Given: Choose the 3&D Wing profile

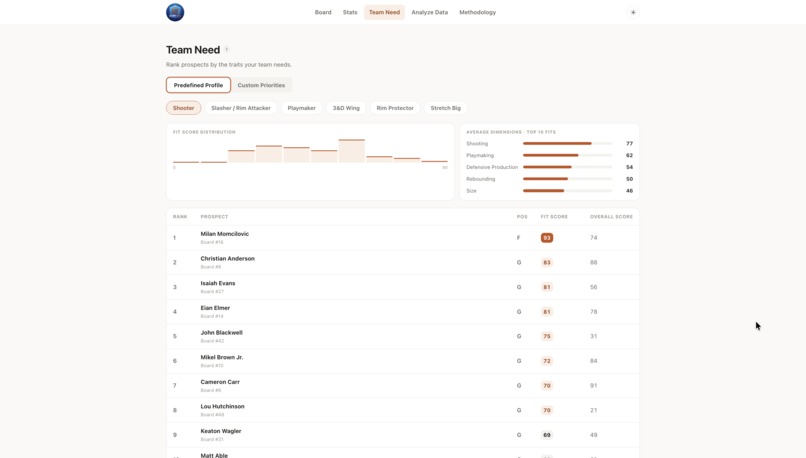Looking at the screenshot, I should click(x=346, y=108).
